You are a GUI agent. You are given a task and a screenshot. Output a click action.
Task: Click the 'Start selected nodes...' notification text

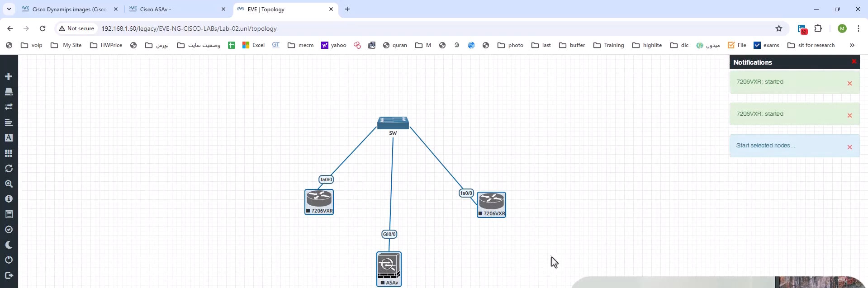(x=765, y=146)
